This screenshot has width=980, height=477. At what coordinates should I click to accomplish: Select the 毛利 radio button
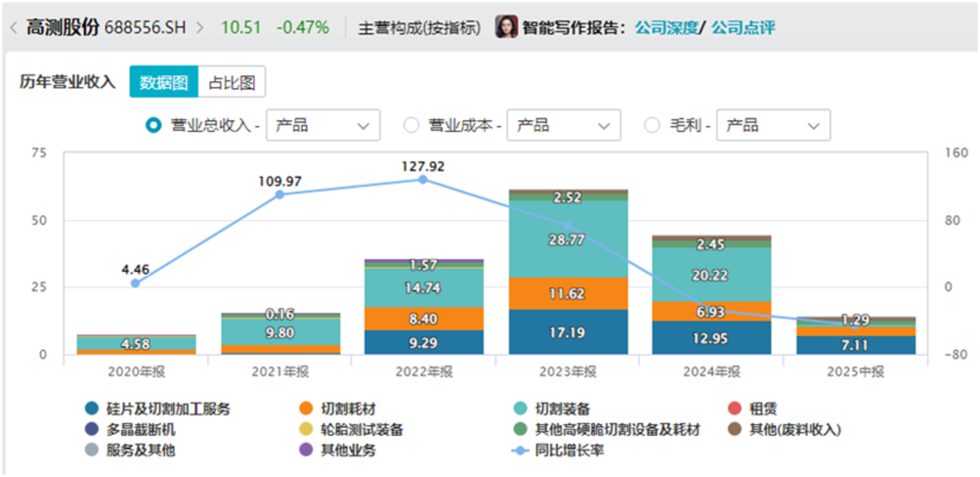(x=651, y=125)
